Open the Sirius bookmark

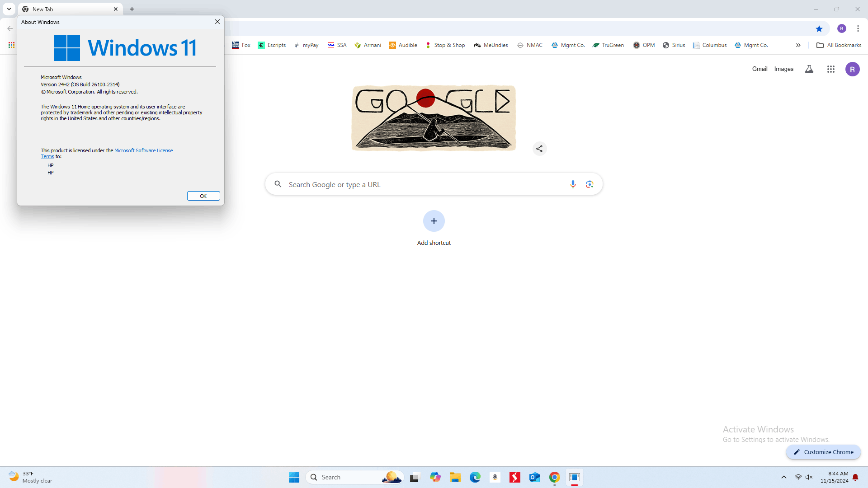(x=674, y=45)
